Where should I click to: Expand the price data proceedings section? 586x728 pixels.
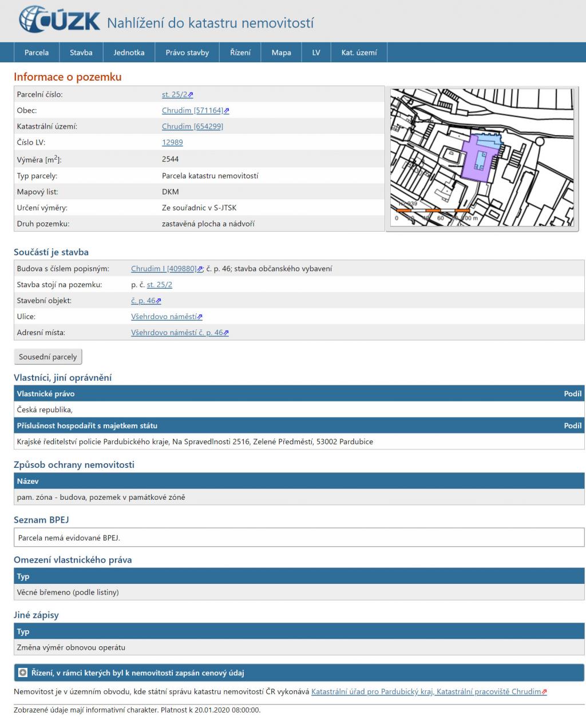(x=23, y=673)
